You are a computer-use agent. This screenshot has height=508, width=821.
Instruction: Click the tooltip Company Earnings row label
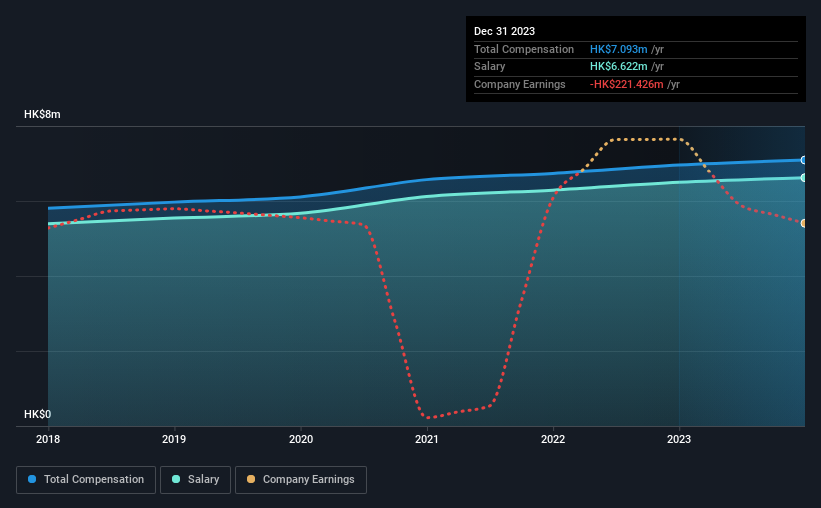(x=519, y=84)
